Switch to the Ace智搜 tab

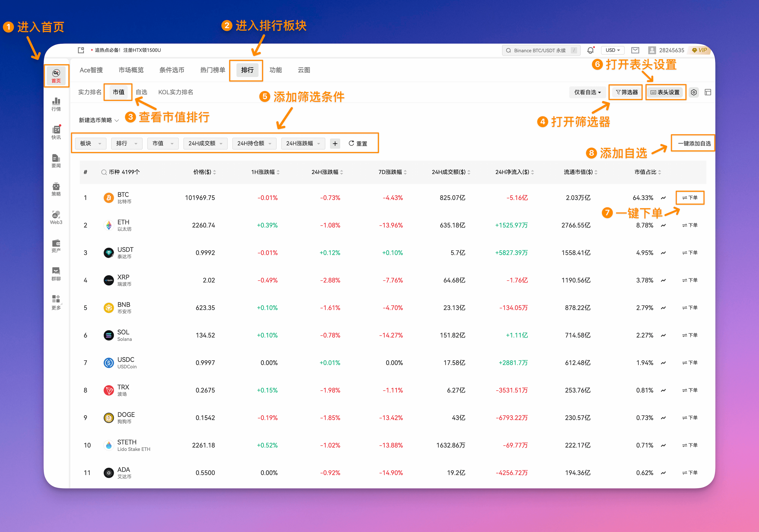[x=91, y=70]
